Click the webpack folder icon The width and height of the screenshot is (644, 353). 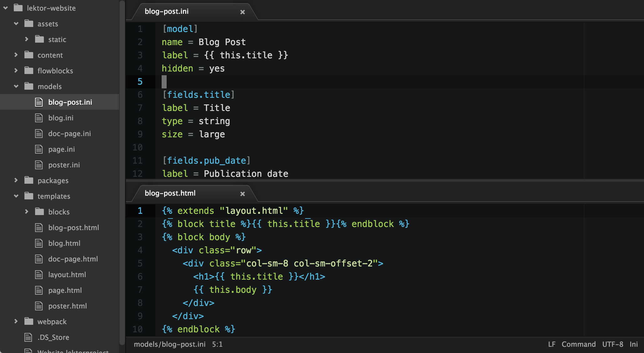(29, 321)
